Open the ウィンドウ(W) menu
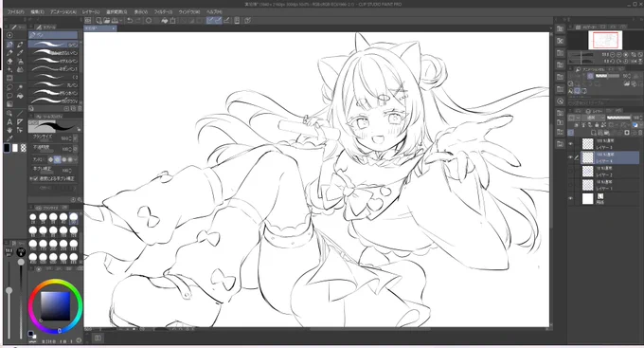 (188, 12)
